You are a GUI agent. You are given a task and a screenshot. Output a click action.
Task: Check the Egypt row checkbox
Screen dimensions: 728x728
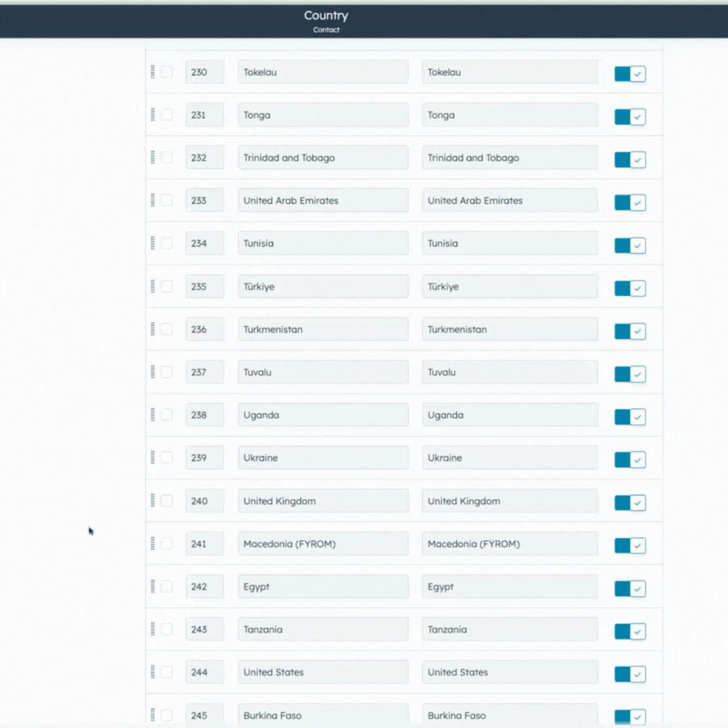(x=167, y=586)
